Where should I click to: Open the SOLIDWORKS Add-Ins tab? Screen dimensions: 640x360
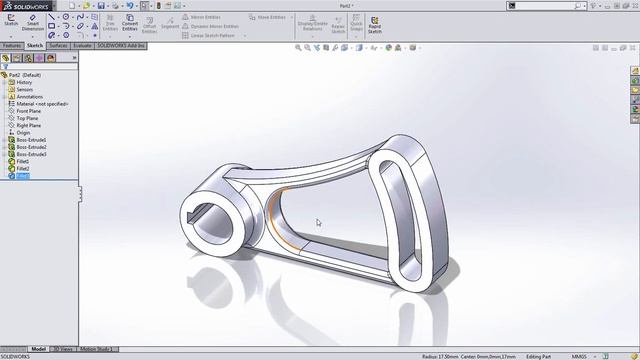pos(121,46)
